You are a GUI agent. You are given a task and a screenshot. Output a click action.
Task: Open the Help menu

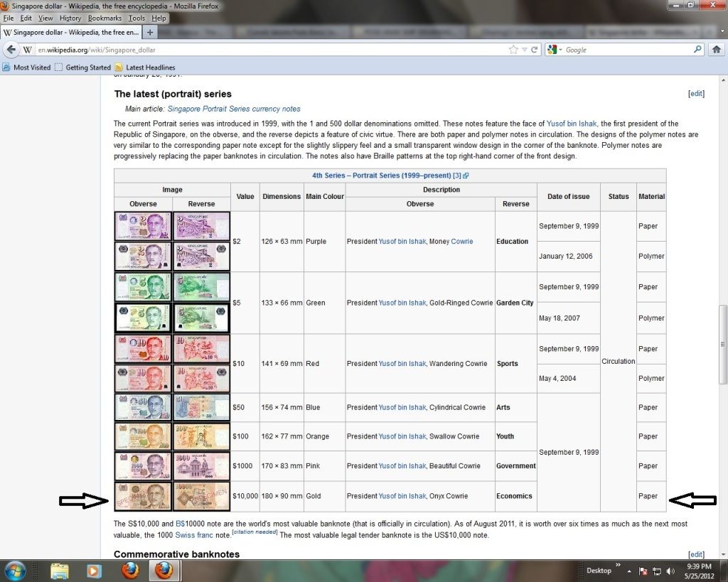click(x=159, y=18)
